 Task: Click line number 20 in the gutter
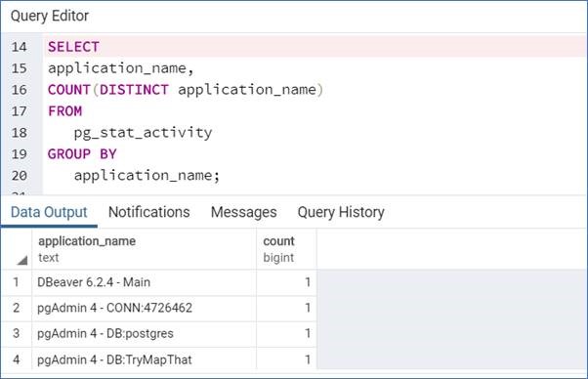20,176
